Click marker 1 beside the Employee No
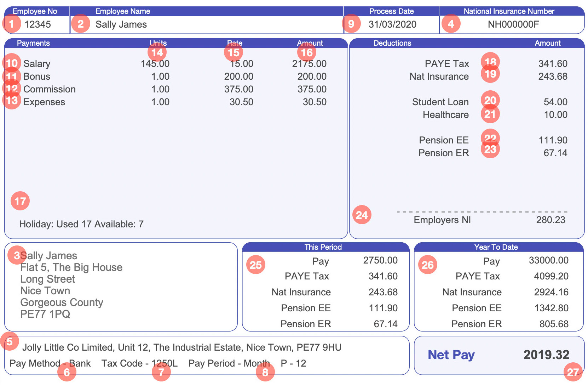This screenshot has height=385, width=588. pyautogui.click(x=12, y=24)
